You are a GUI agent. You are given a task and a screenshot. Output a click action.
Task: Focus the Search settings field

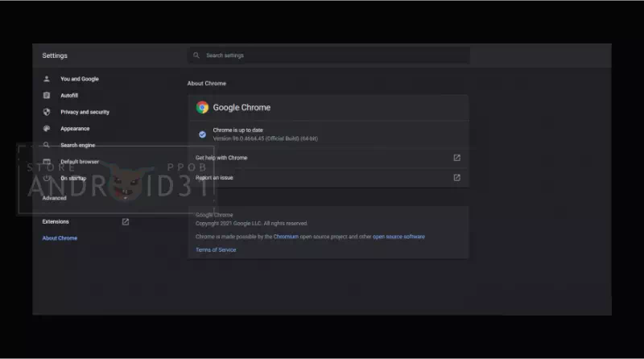point(328,55)
